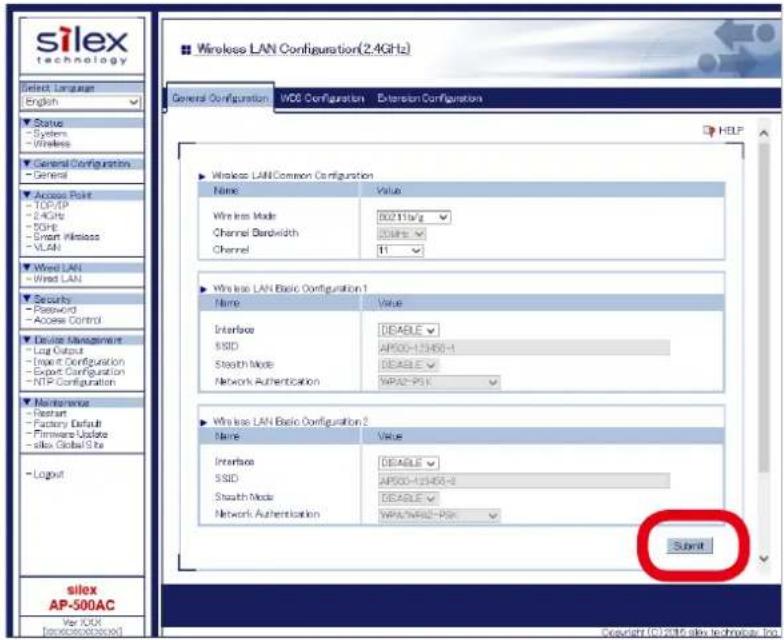Screen dimensions: 784x640
Task: Open the Channel 11 dropdown
Action: (x=400, y=250)
